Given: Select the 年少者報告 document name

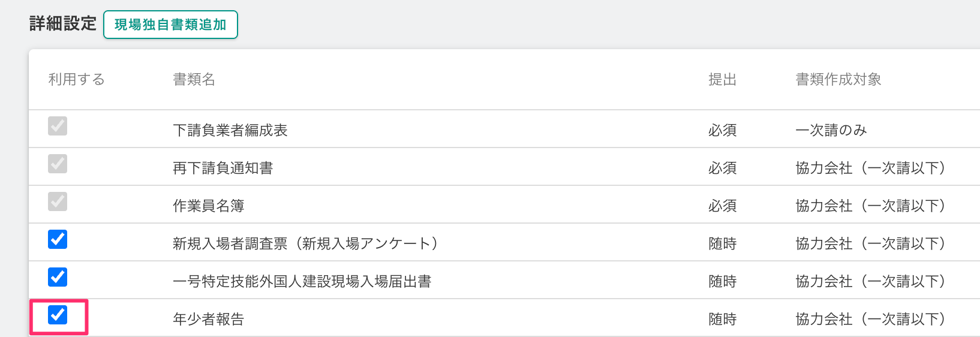Looking at the screenshot, I should pyautogui.click(x=209, y=319).
